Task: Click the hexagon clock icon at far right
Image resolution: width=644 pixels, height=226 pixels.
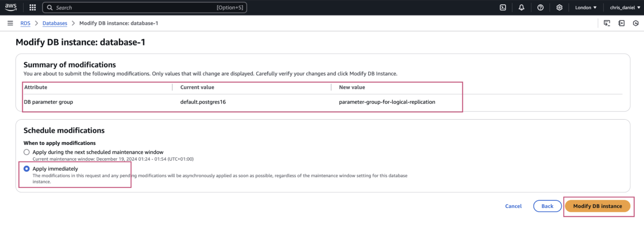Action: tap(636, 23)
